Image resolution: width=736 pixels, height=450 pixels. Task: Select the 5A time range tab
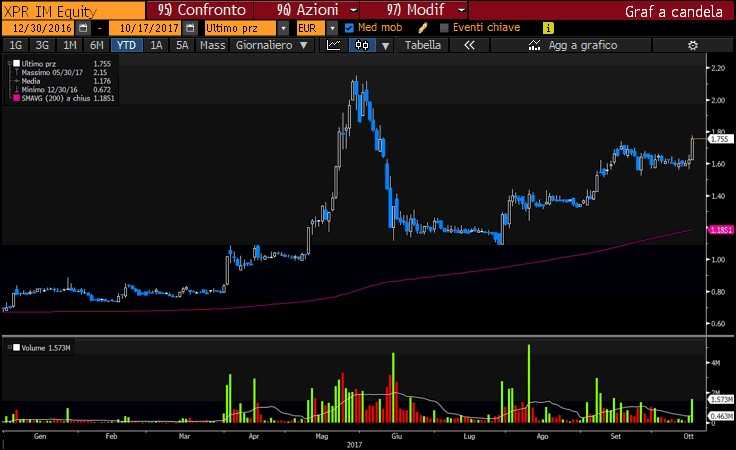pos(182,45)
